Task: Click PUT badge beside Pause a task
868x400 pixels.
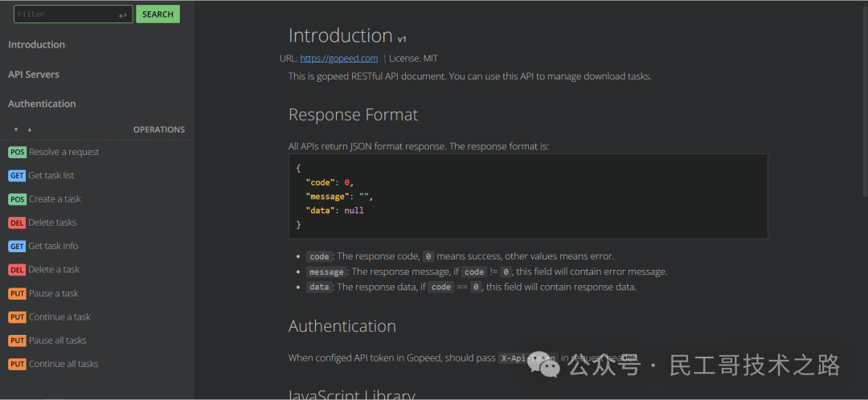Action: (x=18, y=293)
